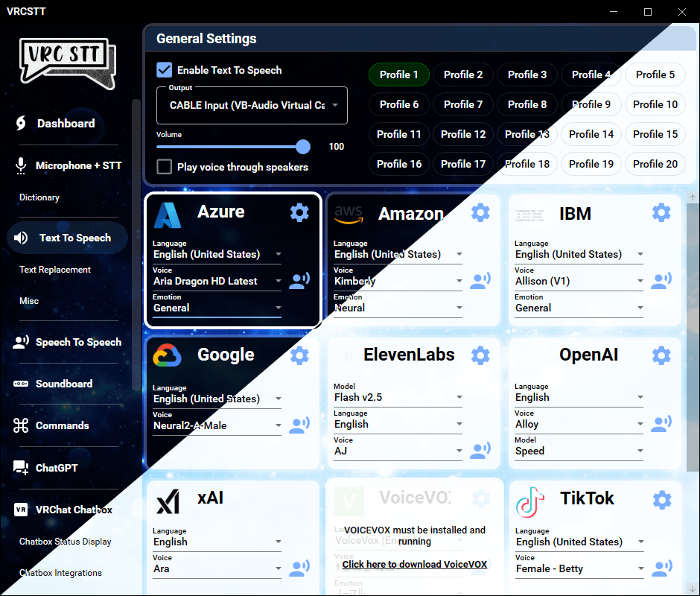This screenshot has height=596, width=700.
Task: Open the TikTok settings gear
Action: (x=661, y=500)
